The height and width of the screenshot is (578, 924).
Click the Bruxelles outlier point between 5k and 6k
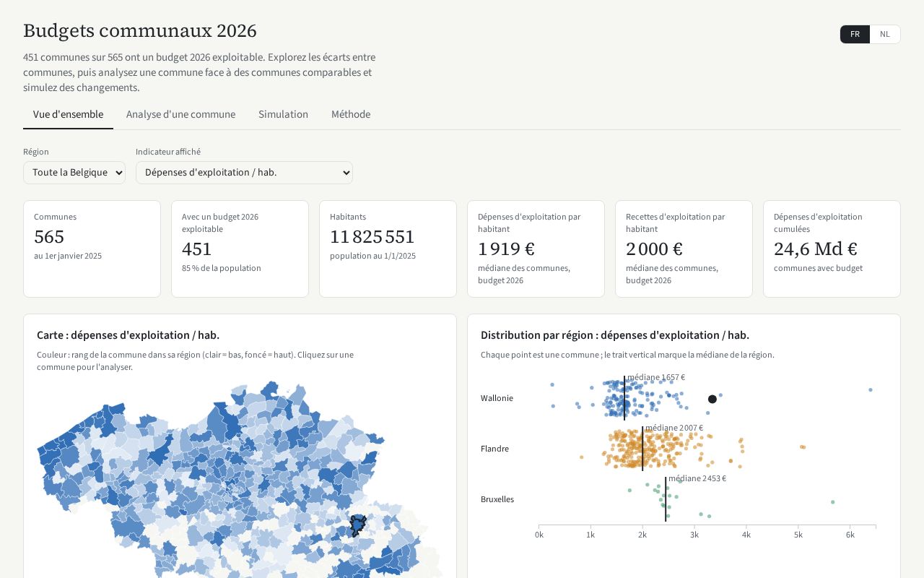pos(832,502)
